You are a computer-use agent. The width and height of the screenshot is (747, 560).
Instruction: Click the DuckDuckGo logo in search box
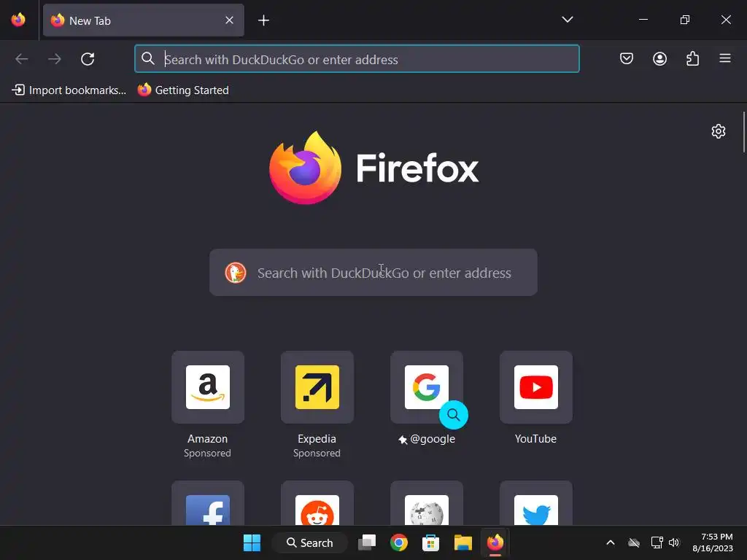click(x=236, y=273)
